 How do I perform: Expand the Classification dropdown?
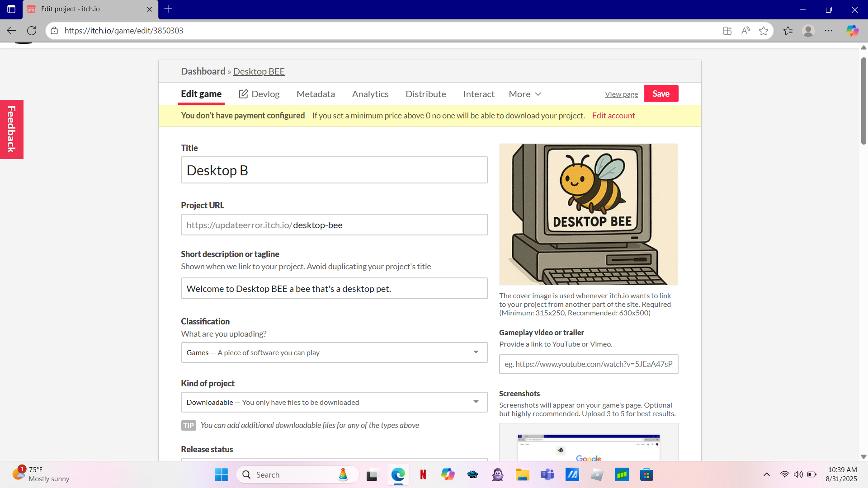pos(334,352)
